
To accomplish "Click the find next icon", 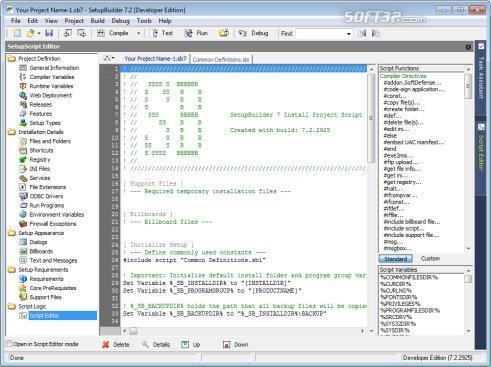I will pos(376,33).
